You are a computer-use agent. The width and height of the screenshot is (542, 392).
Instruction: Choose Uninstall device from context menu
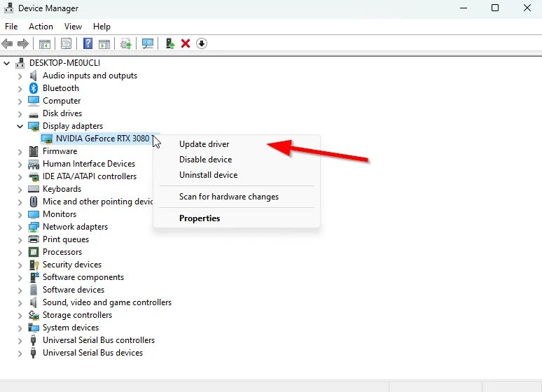(208, 175)
